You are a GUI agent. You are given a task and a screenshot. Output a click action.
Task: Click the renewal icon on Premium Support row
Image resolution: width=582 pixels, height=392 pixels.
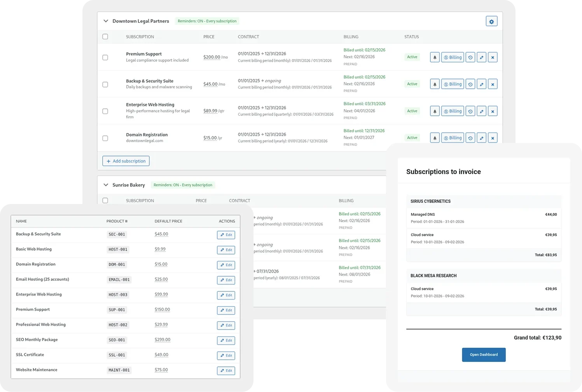click(470, 57)
